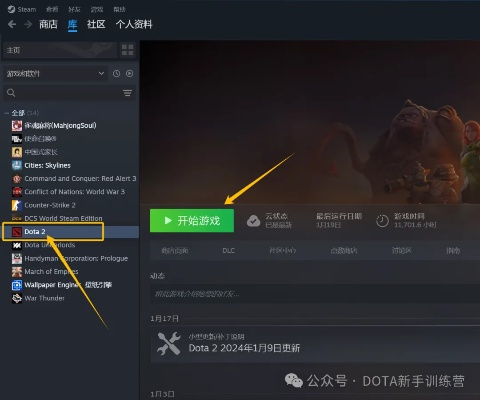Image resolution: width=480 pixels, height=400 pixels.
Task: Open the guides tab at right
Action: point(453,251)
